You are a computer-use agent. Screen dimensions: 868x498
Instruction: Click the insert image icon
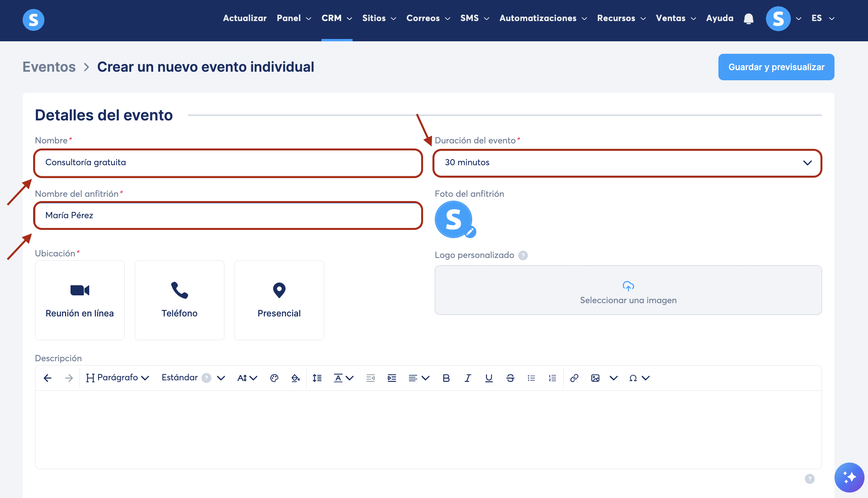pyautogui.click(x=595, y=378)
